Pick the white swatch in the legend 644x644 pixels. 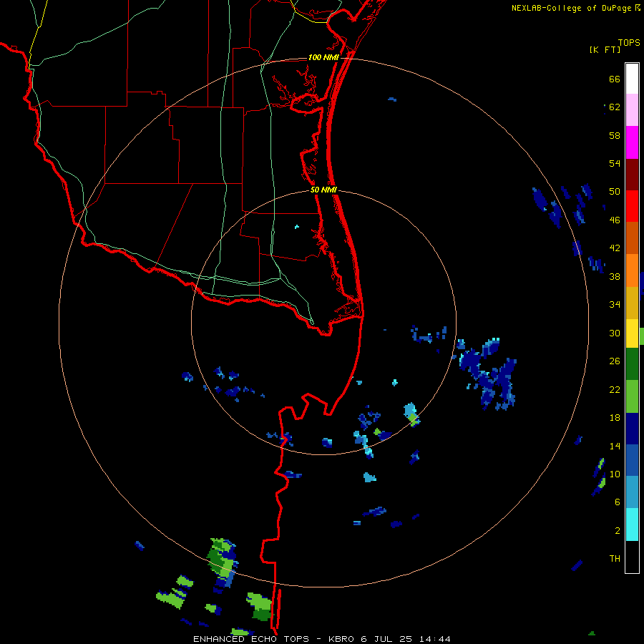pyautogui.click(x=632, y=79)
